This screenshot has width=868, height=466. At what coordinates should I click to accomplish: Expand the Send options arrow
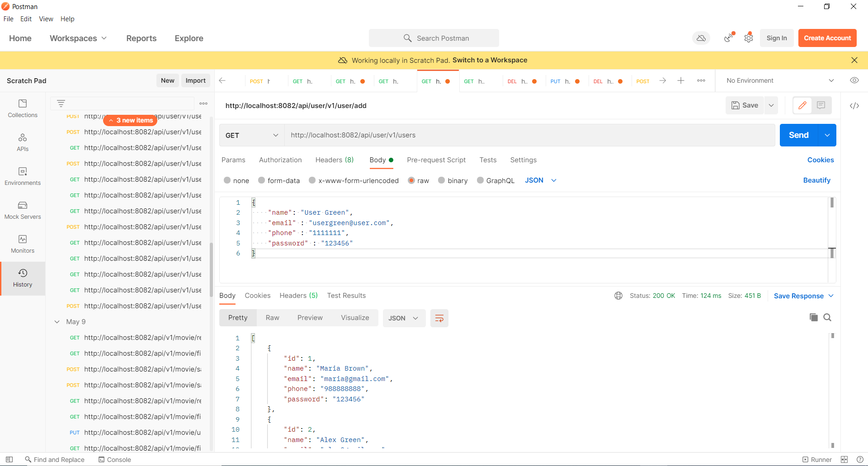(827, 135)
